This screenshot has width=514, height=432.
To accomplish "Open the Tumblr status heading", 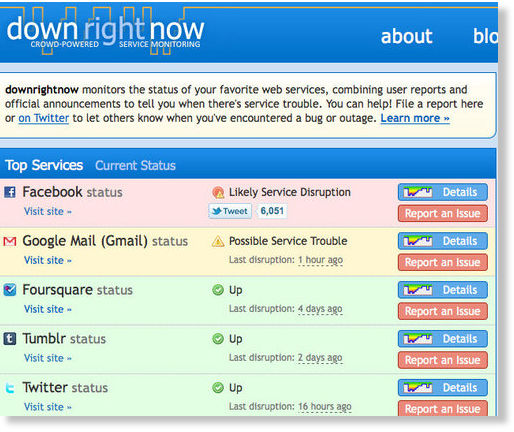I will click(x=64, y=339).
